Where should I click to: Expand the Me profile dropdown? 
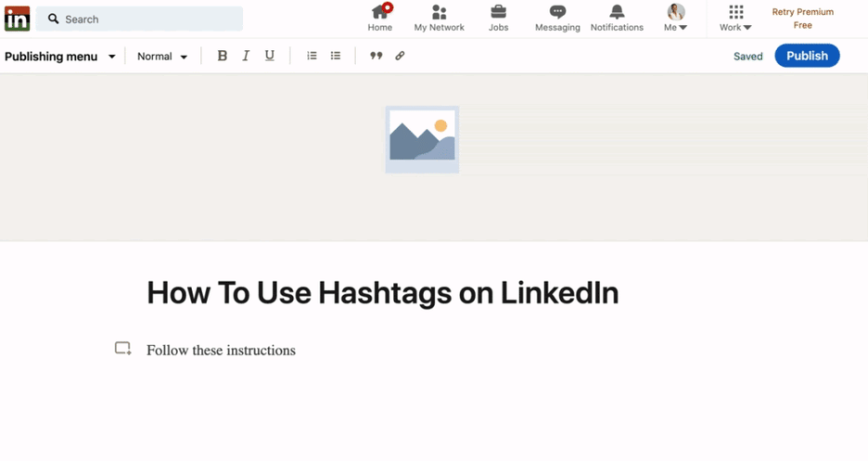[x=676, y=18]
